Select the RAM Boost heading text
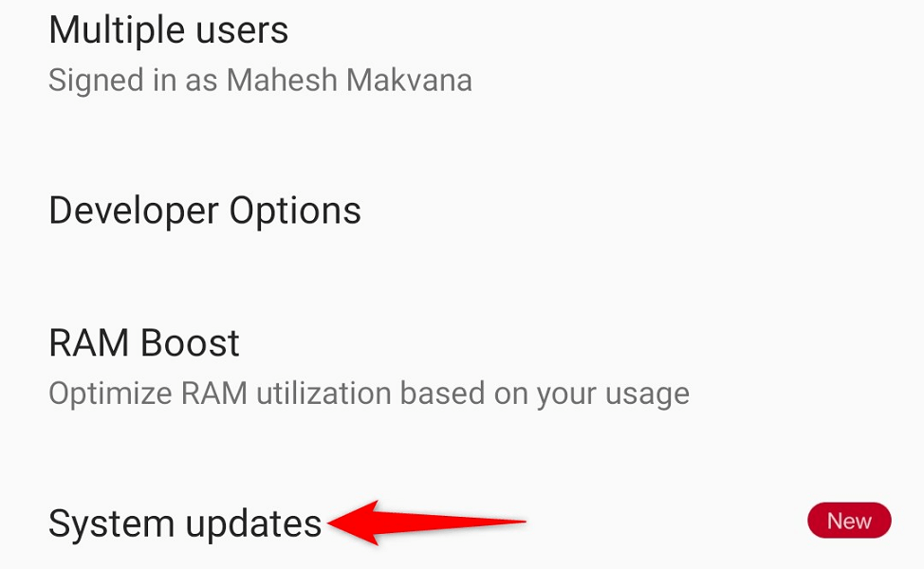Screen dimensions: 924x569 coord(144,342)
